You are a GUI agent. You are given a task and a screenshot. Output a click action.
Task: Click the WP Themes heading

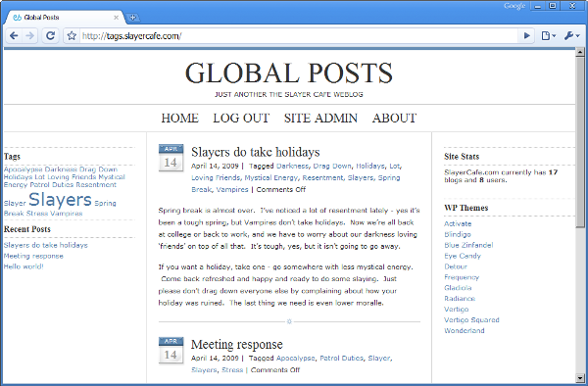pos(466,208)
